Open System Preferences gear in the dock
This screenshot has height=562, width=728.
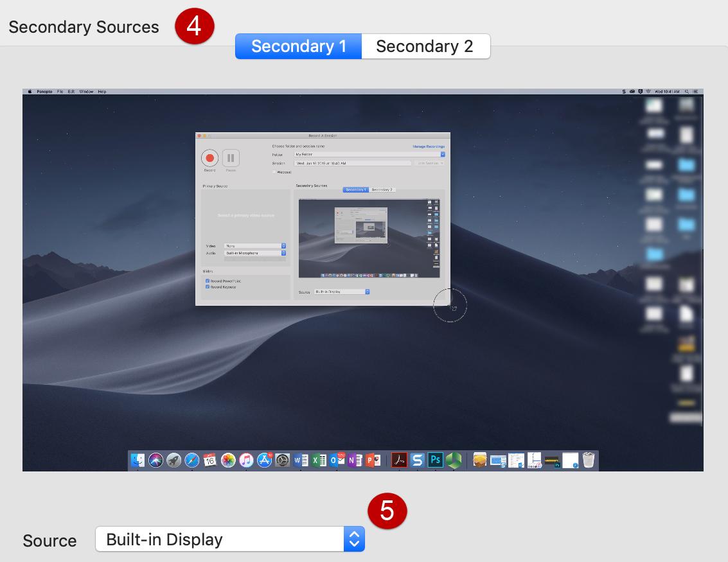pos(282,461)
